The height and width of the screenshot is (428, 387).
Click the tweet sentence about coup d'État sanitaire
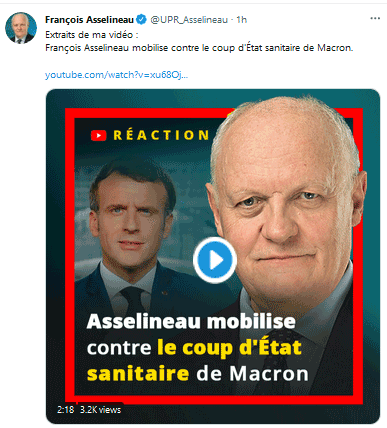click(199, 48)
